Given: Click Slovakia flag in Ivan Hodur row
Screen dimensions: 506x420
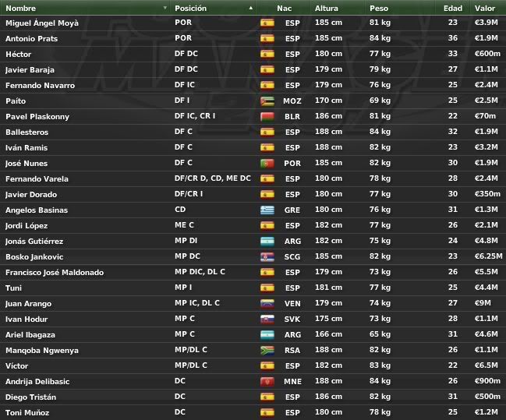Looking at the screenshot, I should (x=267, y=319).
